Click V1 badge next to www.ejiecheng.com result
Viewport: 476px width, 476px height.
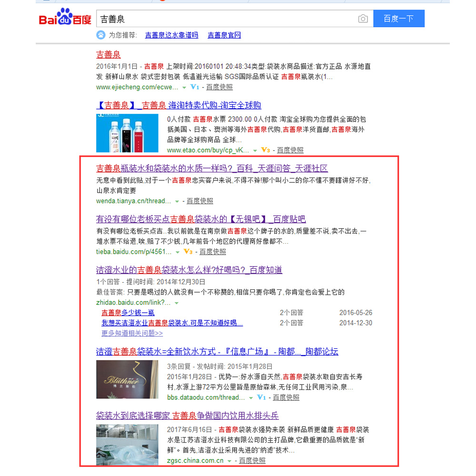coord(195,87)
